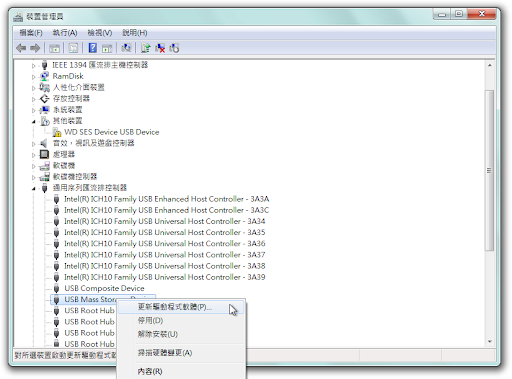Viewport: 512px width, 379px height.
Task: Select USB Composite Device entry
Action: click(104, 288)
